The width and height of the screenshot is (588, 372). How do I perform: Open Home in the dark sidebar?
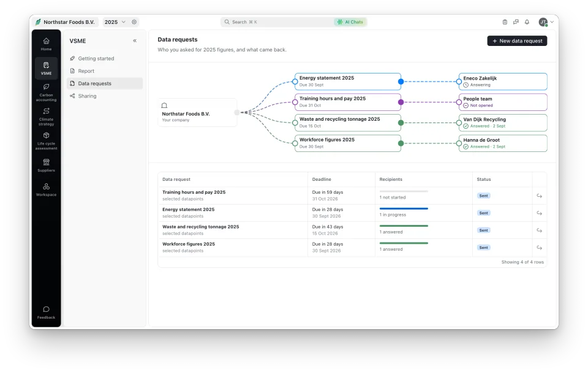tap(46, 44)
